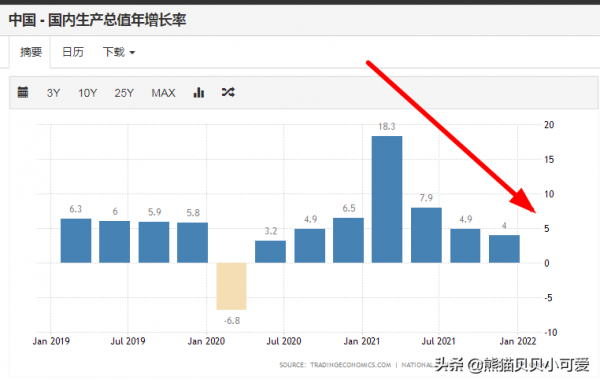Viewport: 600px width, 383px height.
Task: Click the 中国 - 国内生产总值年增长率 title
Action: [98, 20]
